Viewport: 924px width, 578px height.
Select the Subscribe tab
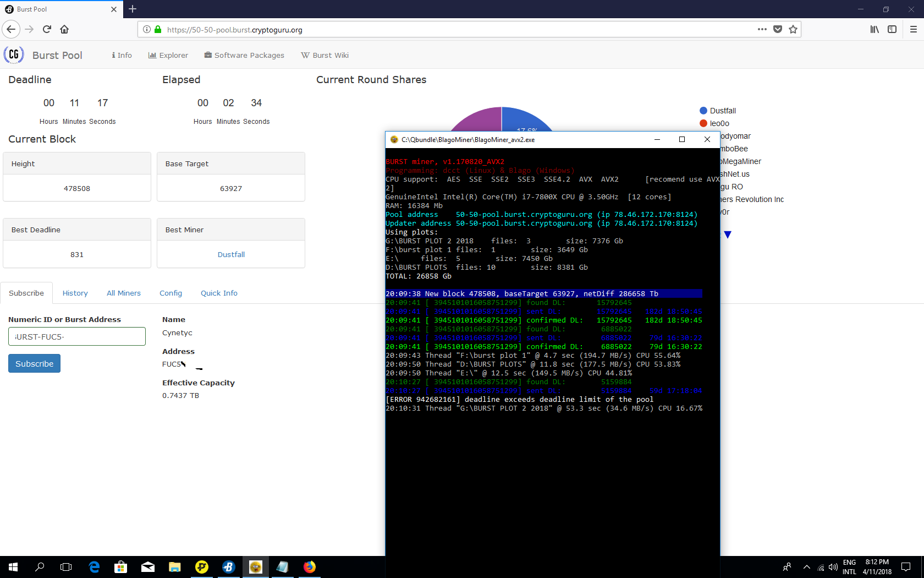[26, 293]
